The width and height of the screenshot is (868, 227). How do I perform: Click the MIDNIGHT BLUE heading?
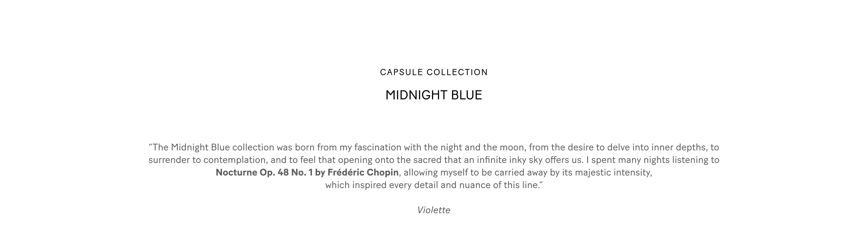(x=434, y=95)
